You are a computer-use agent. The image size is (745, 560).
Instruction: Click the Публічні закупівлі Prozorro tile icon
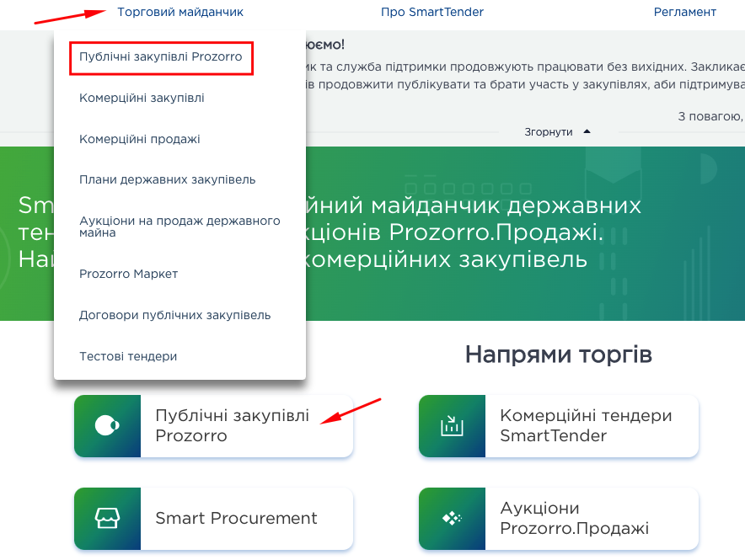107,426
